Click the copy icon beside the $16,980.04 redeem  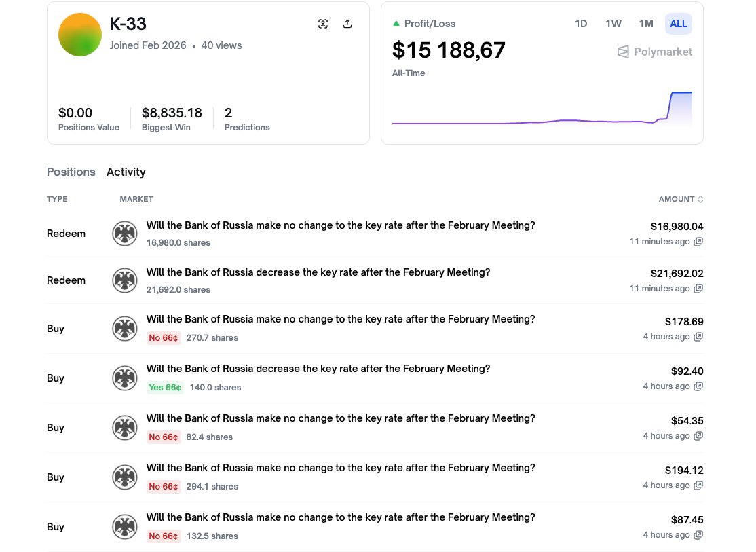698,242
